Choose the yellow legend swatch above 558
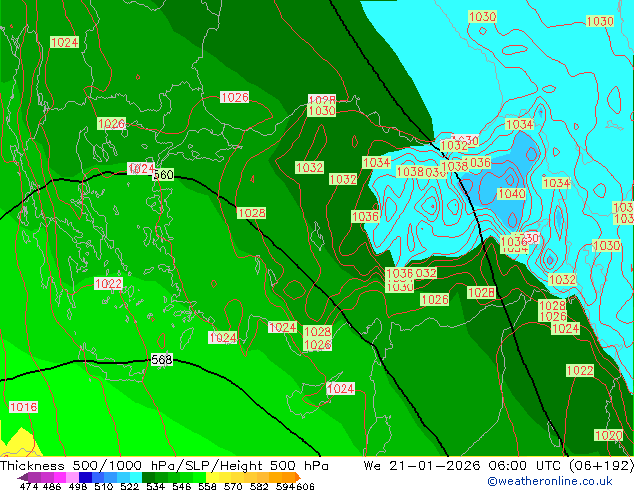 pos(212,477)
